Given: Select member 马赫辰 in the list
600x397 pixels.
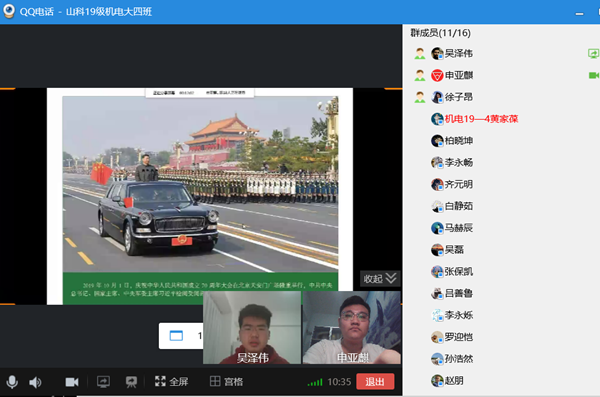Looking at the screenshot, I should click(452, 228).
